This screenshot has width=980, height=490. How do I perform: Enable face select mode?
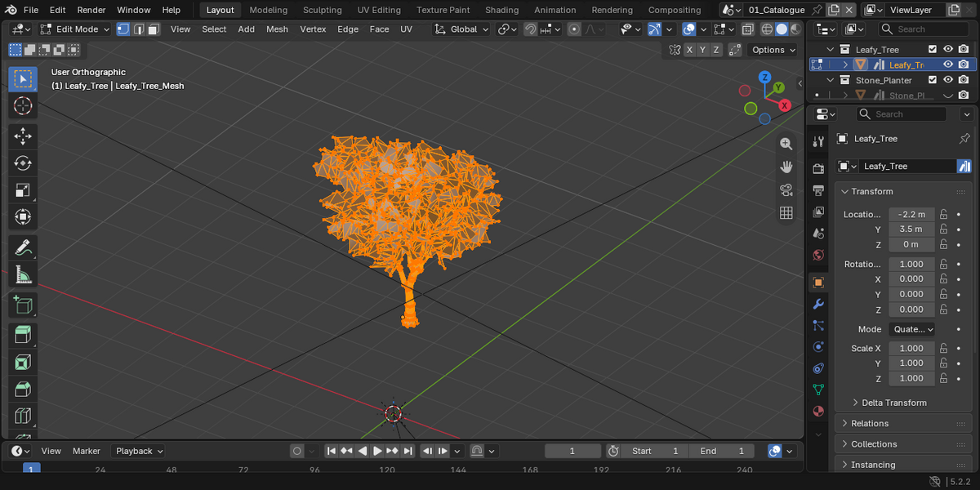pos(154,29)
